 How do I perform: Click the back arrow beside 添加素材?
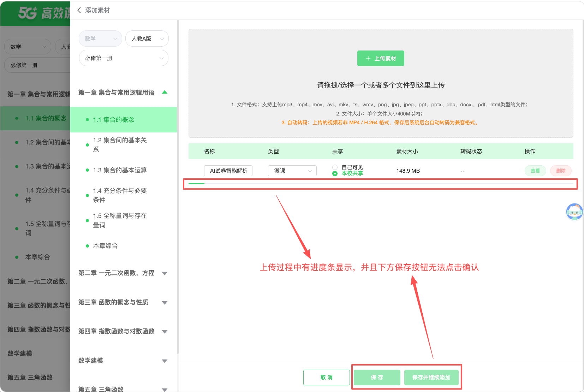pyautogui.click(x=79, y=10)
